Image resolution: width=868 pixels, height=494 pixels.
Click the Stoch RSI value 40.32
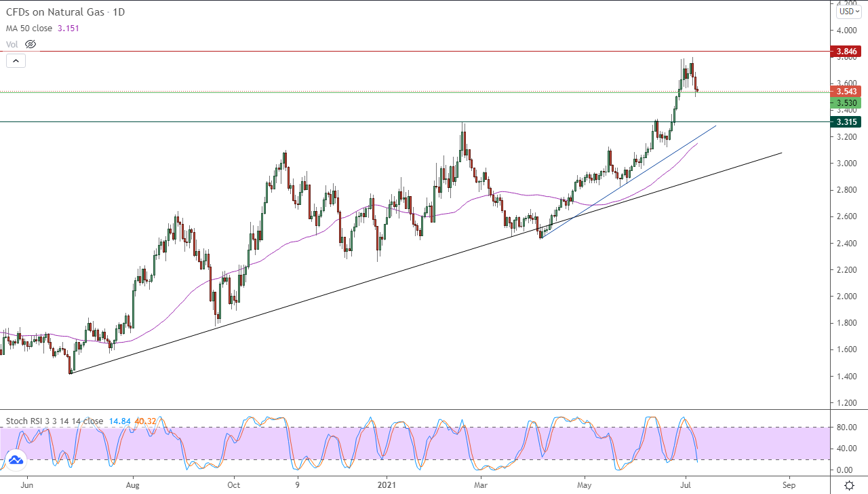click(x=145, y=421)
